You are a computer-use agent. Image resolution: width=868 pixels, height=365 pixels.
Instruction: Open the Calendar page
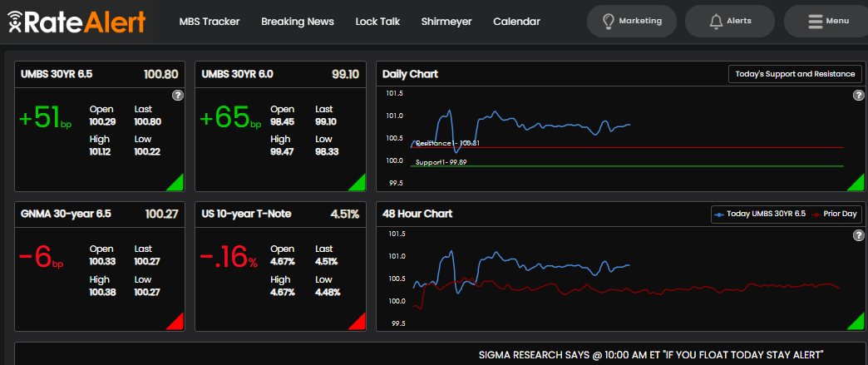coord(516,22)
